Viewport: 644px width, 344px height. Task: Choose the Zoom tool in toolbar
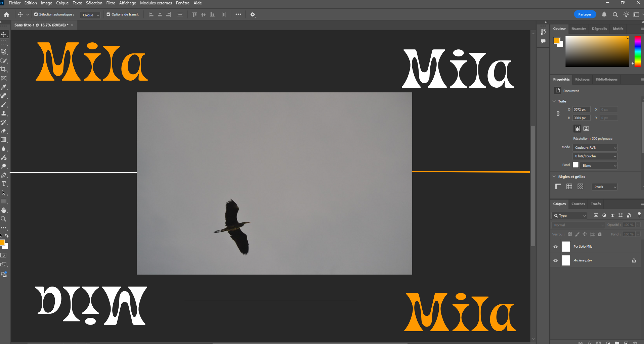pos(4,219)
